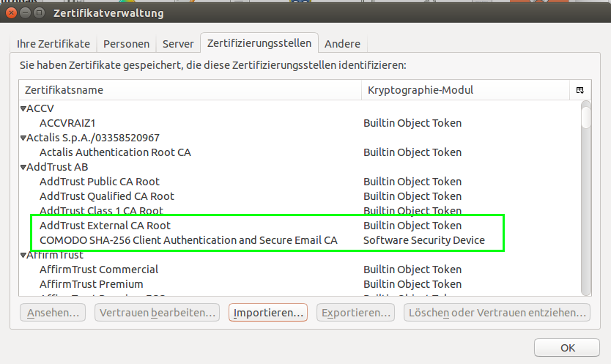The image size is (611, 364).
Task: Sort by Kryptographie-Modul column header
Action: point(464,90)
